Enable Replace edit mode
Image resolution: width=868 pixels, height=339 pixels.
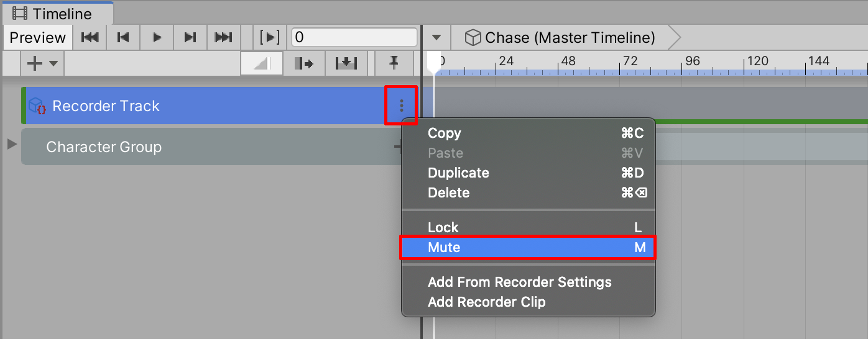click(x=346, y=63)
